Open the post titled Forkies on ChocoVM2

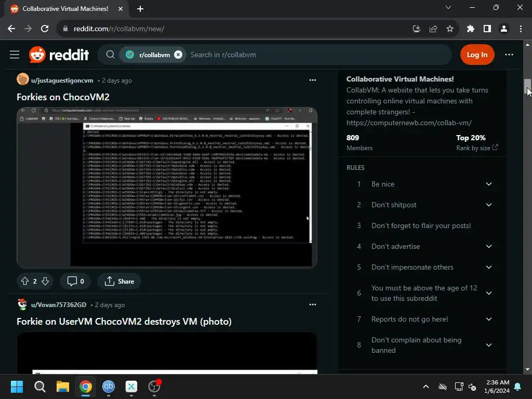click(63, 97)
